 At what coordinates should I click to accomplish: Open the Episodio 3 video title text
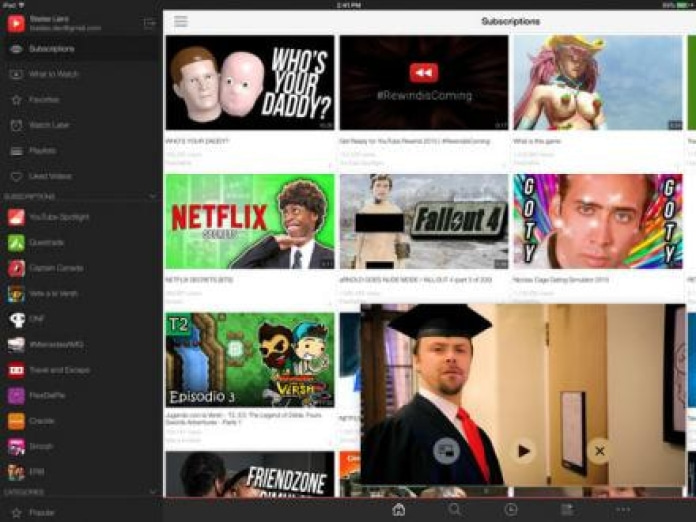[x=244, y=419]
